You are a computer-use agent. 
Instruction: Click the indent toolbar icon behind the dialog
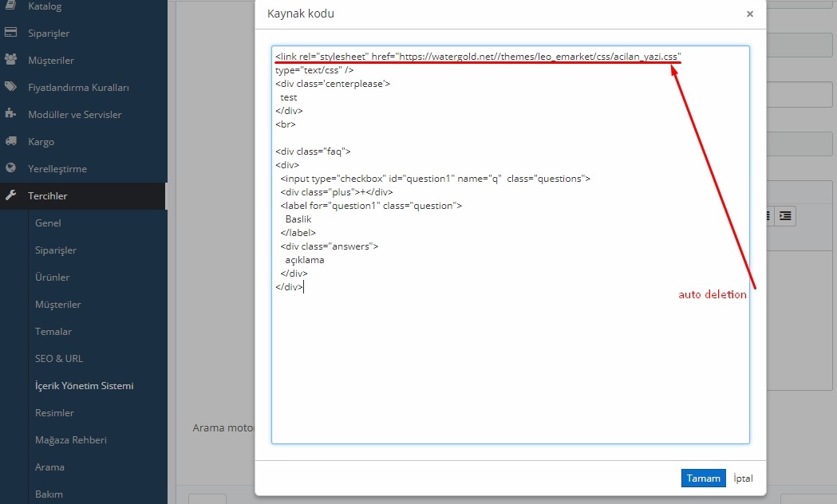point(785,216)
